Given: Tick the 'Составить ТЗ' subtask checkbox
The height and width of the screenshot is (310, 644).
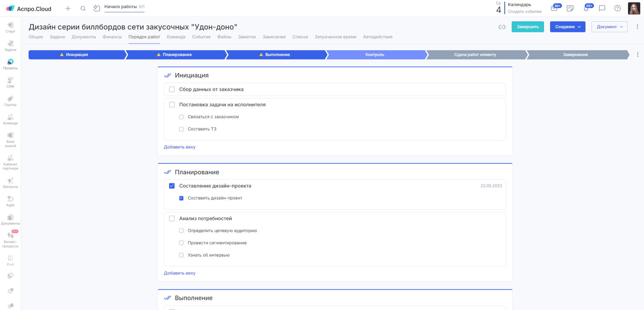Looking at the screenshot, I should [181, 129].
